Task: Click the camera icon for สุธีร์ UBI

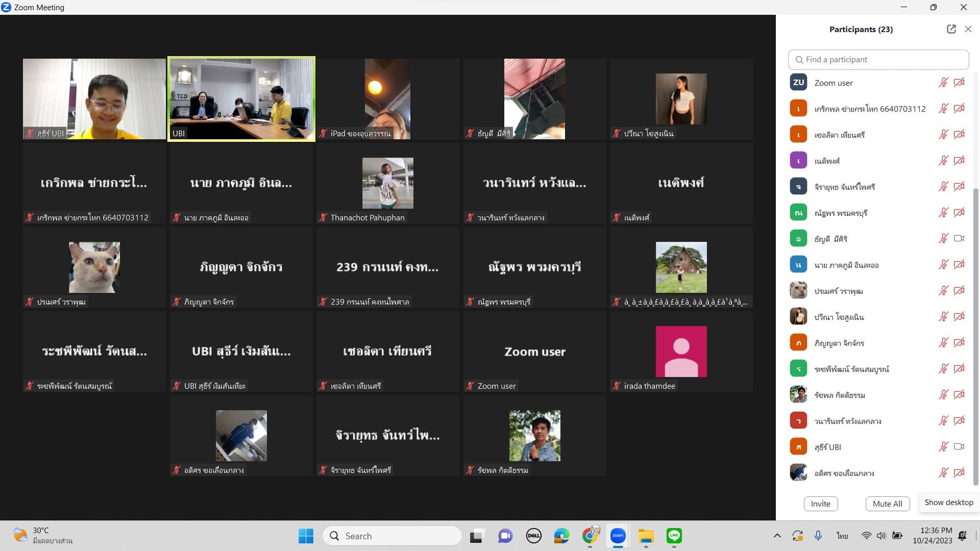Action: 959,447
